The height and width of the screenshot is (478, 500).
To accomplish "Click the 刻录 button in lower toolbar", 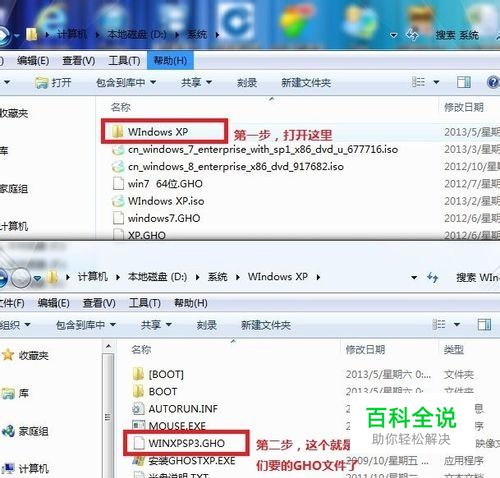I will point(206,325).
